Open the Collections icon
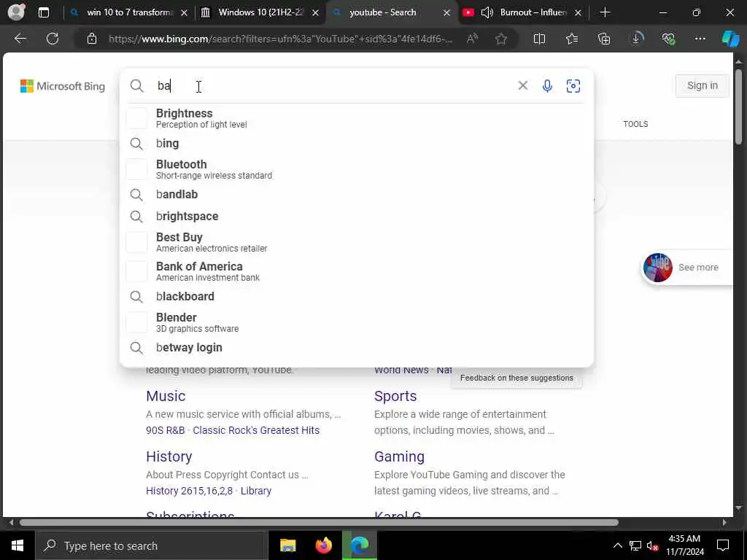 pos(604,39)
